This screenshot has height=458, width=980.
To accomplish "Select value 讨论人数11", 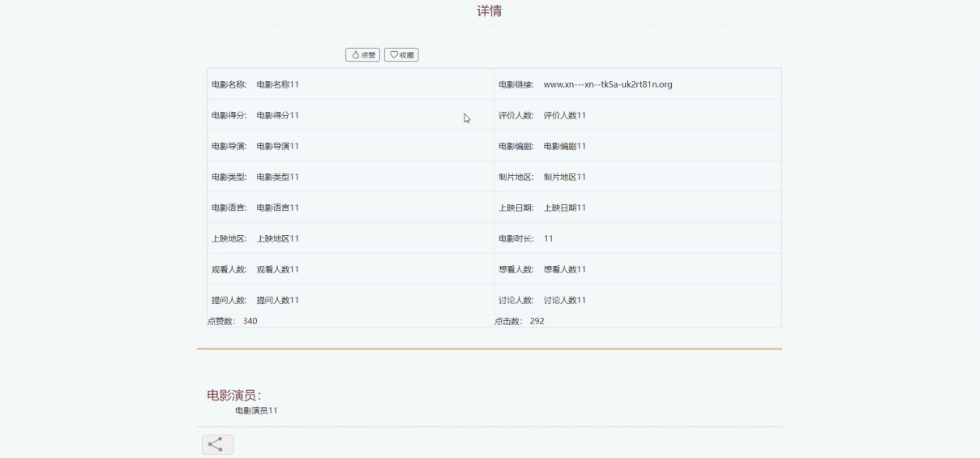I will pos(565,300).
